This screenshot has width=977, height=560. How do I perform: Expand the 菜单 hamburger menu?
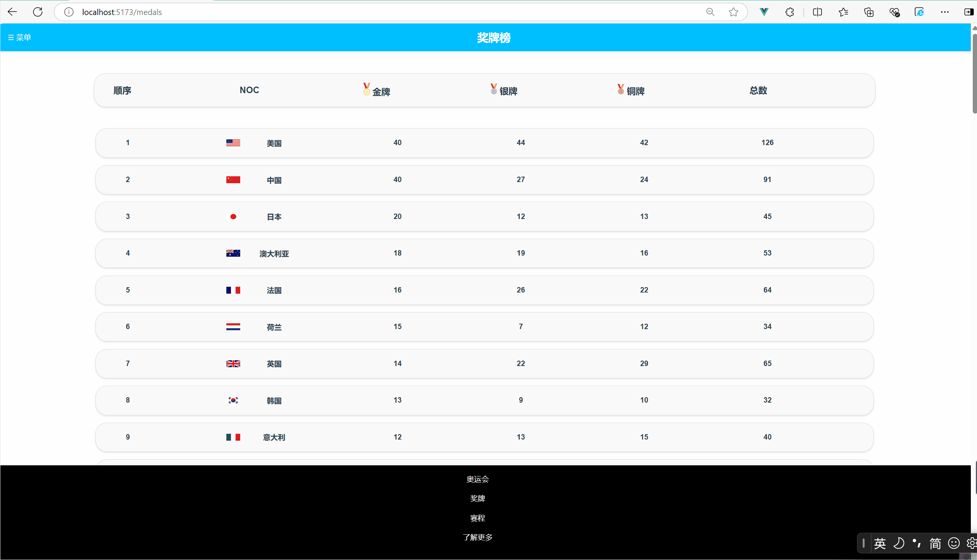click(x=19, y=37)
